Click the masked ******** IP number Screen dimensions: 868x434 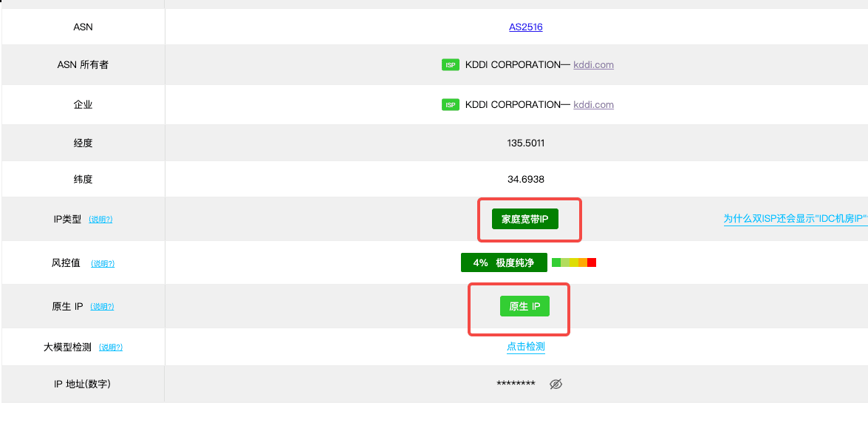tap(516, 384)
